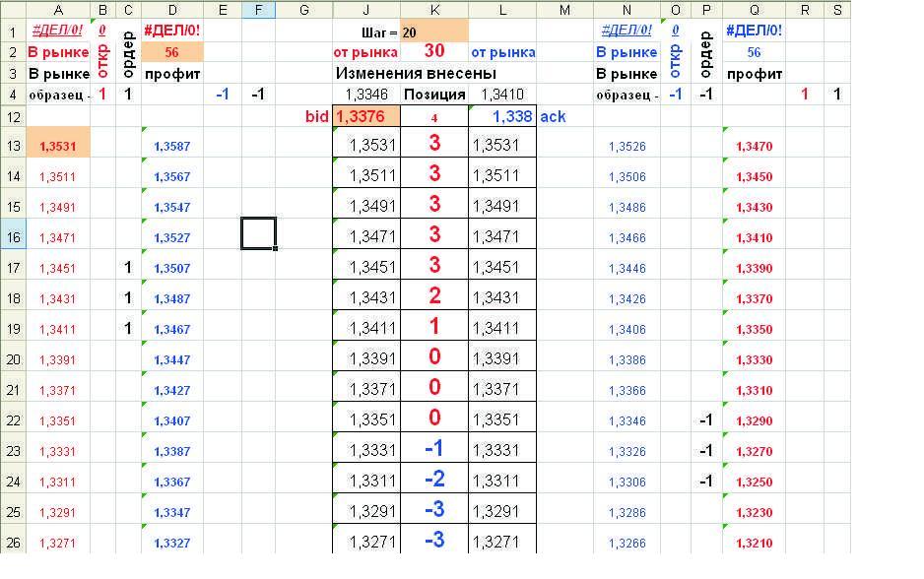Screen dimensions: 924x579
Task: Click red 1 in cell R4
Action: (x=805, y=94)
